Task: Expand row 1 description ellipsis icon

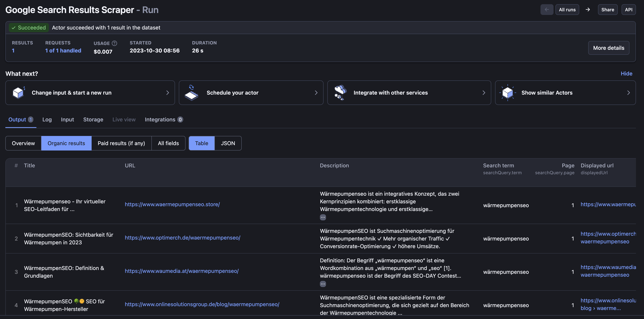Action: tap(323, 217)
